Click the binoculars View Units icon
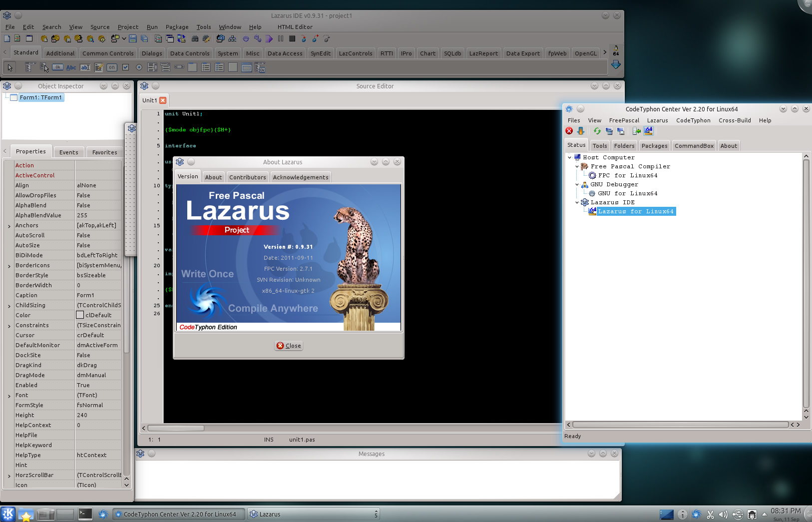Image resolution: width=812 pixels, height=522 pixels. click(195, 38)
